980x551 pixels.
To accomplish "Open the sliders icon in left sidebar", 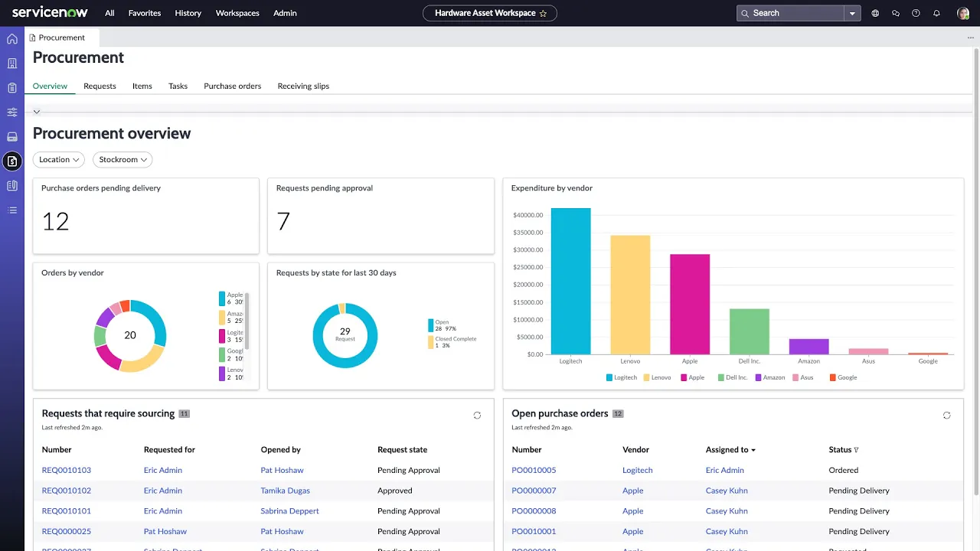I will pos(12,112).
